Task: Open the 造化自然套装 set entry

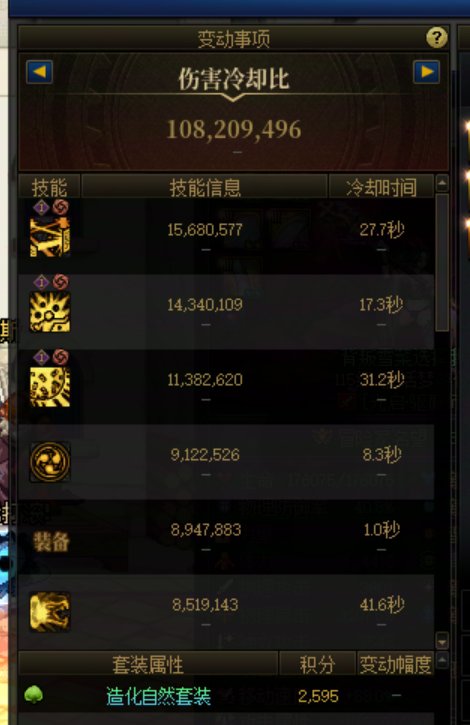Action: [158, 696]
